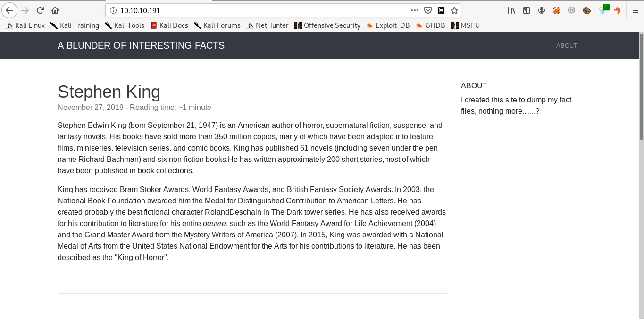
Task: Save page to Pocket
Action: click(428, 10)
